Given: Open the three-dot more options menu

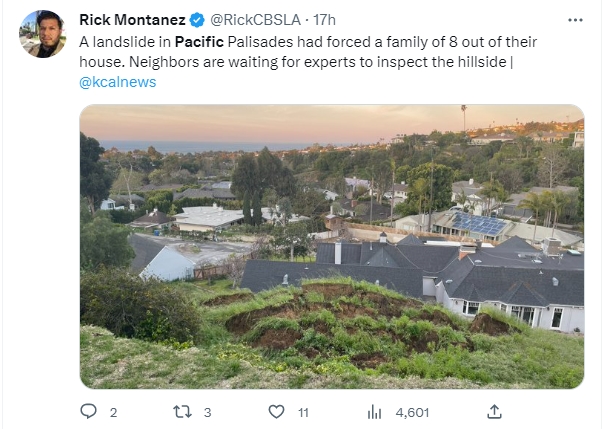Looking at the screenshot, I should point(575,20).
